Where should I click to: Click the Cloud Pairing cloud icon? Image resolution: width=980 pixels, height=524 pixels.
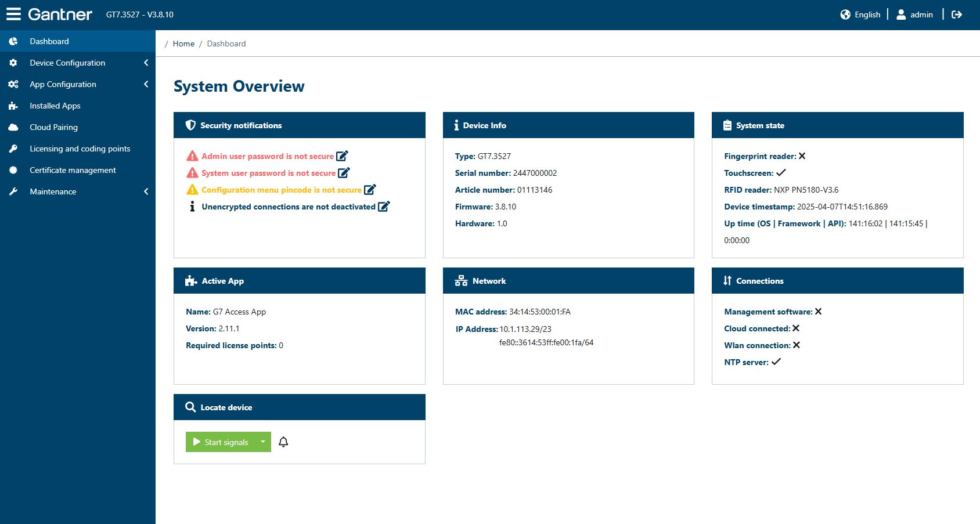(x=13, y=127)
